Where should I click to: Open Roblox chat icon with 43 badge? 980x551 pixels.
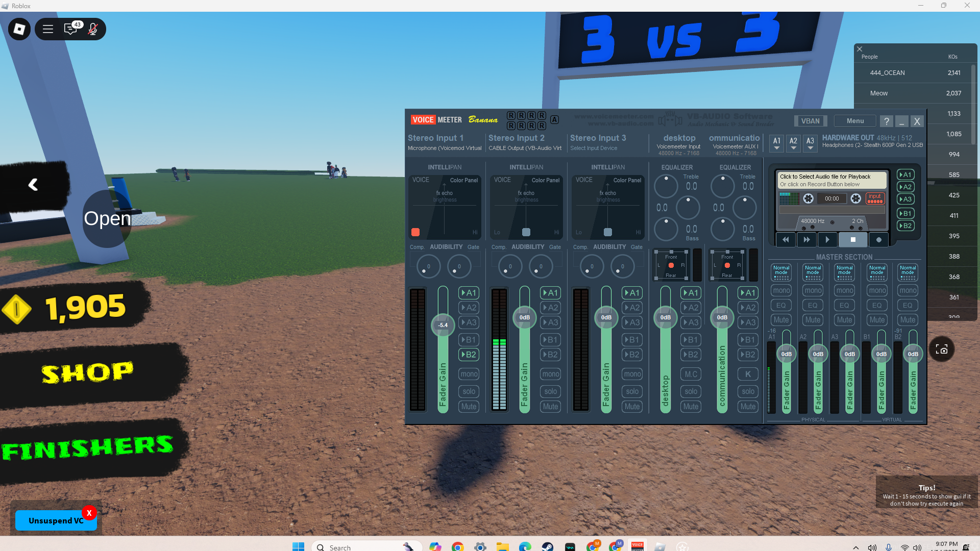click(71, 29)
